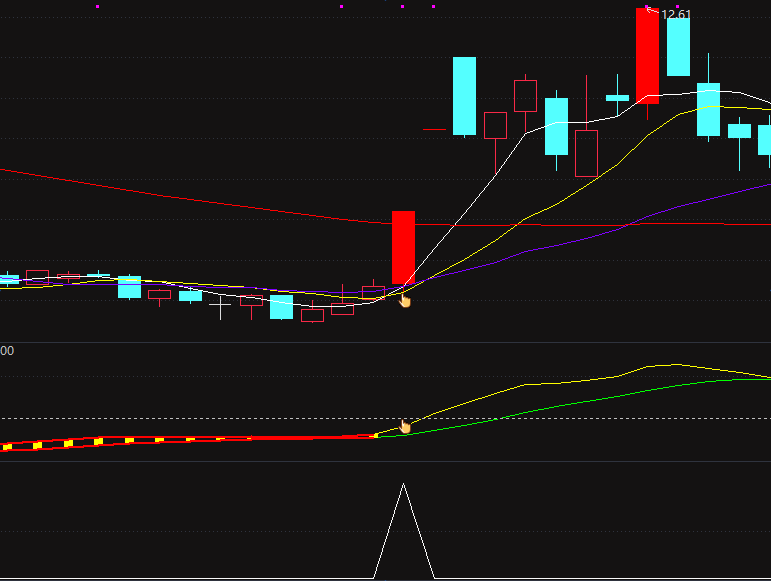Select the solid red candle marked 12.61
This screenshot has width=771, height=581.
[x=647, y=56]
